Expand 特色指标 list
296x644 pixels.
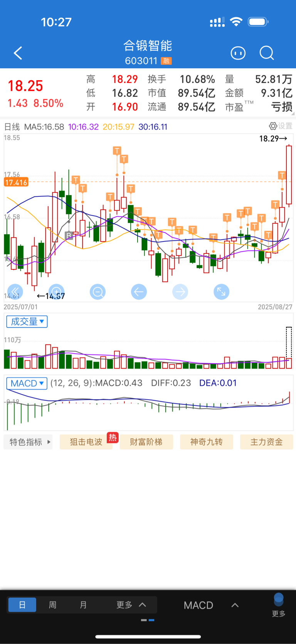coord(28,442)
